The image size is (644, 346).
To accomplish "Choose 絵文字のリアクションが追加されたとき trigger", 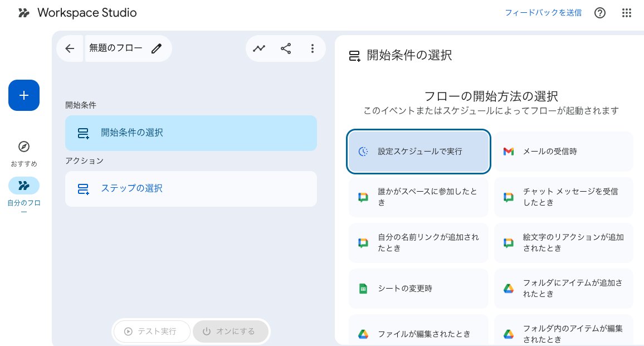I will tap(564, 243).
